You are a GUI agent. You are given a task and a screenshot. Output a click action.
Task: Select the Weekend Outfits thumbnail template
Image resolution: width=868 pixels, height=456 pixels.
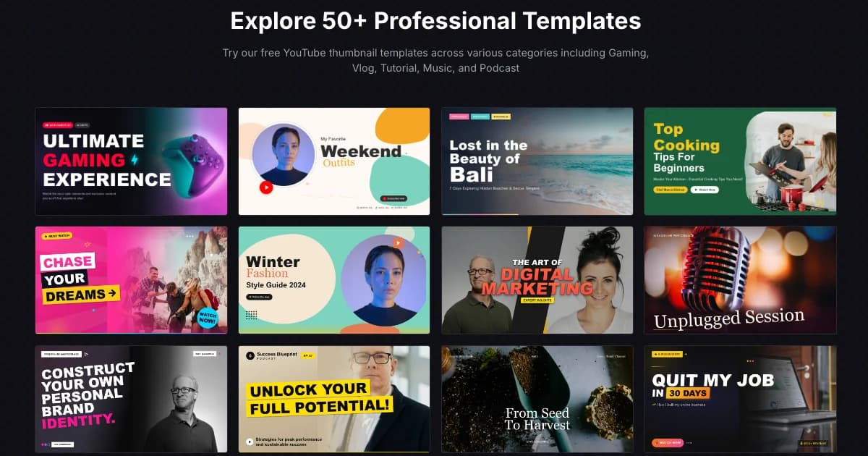point(334,161)
